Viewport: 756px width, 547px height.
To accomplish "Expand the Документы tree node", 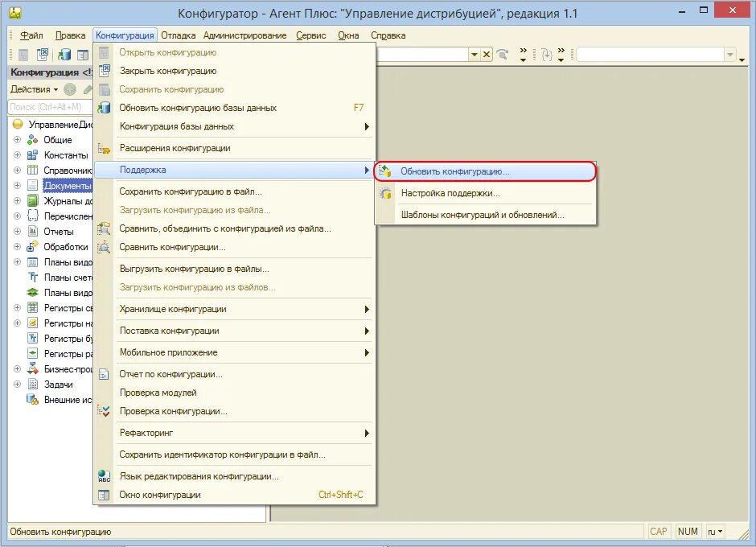I will 18,186.
